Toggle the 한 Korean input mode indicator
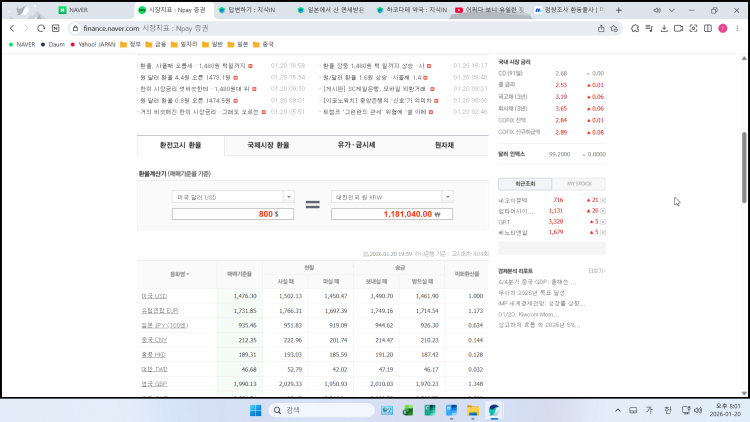This screenshot has height=422, width=750. [667, 410]
